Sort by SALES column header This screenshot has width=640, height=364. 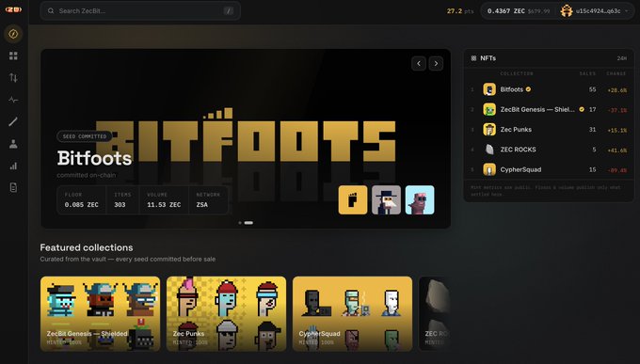tap(587, 74)
